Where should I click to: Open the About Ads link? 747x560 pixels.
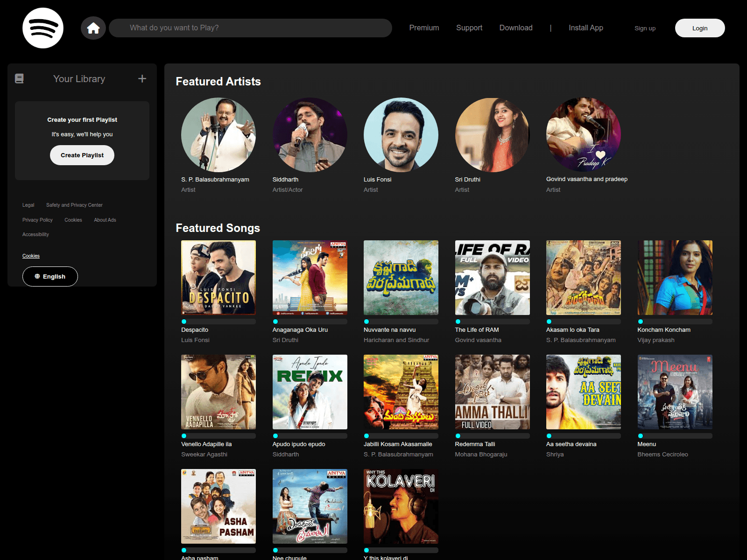pyautogui.click(x=105, y=220)
